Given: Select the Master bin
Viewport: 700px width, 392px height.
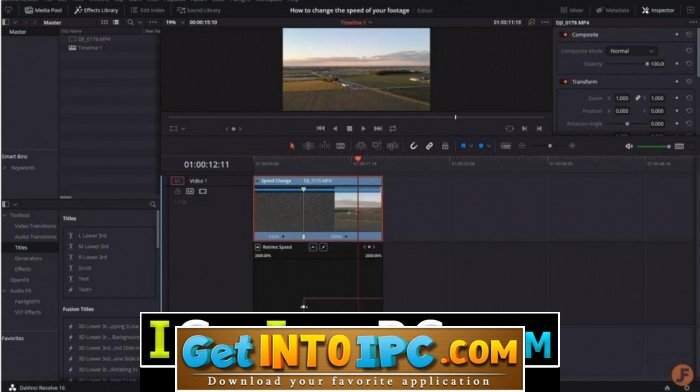Looking at the screenshot, I should pos(17,32).
